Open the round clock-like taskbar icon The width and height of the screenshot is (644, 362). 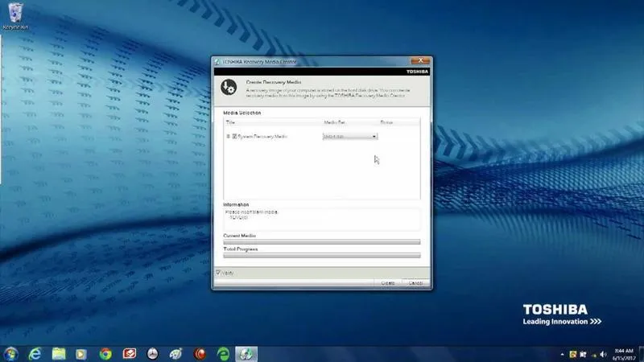point(153,354)
